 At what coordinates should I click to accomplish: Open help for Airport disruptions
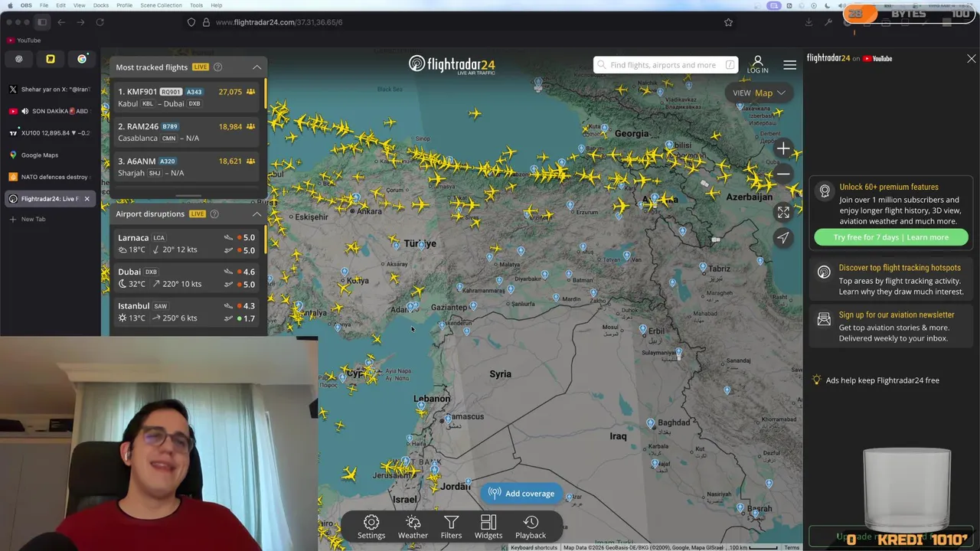pos(214,214)
